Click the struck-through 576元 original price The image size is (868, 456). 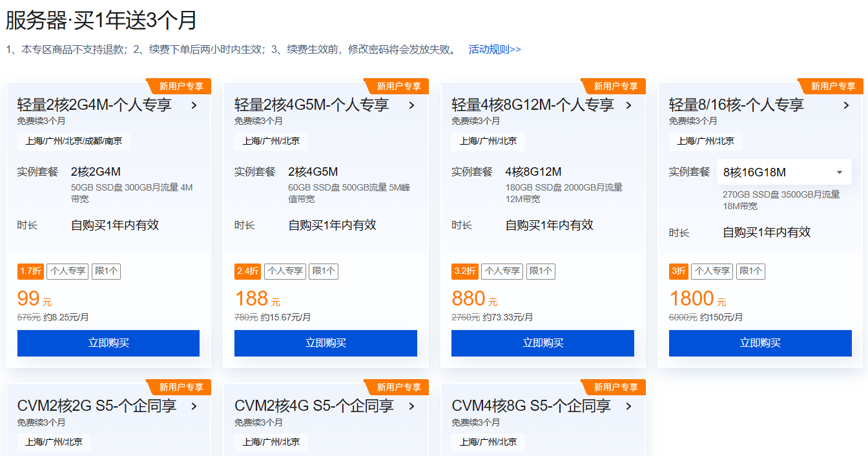point(29,317)
